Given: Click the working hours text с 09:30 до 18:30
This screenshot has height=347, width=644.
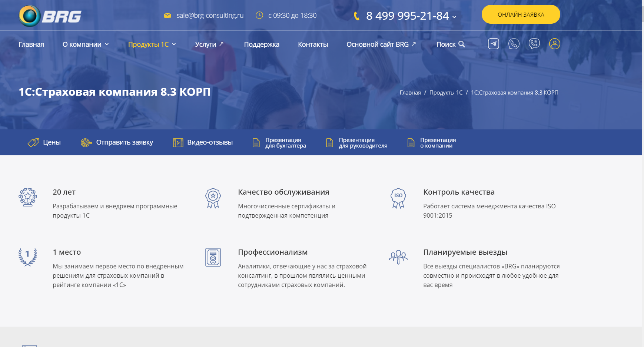Looking at the screenshot, I should [292, 15].
